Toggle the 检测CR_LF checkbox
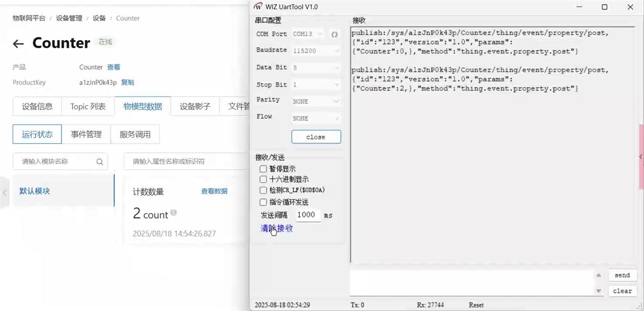Screen dimensions: 644x311 coord(263,190)
